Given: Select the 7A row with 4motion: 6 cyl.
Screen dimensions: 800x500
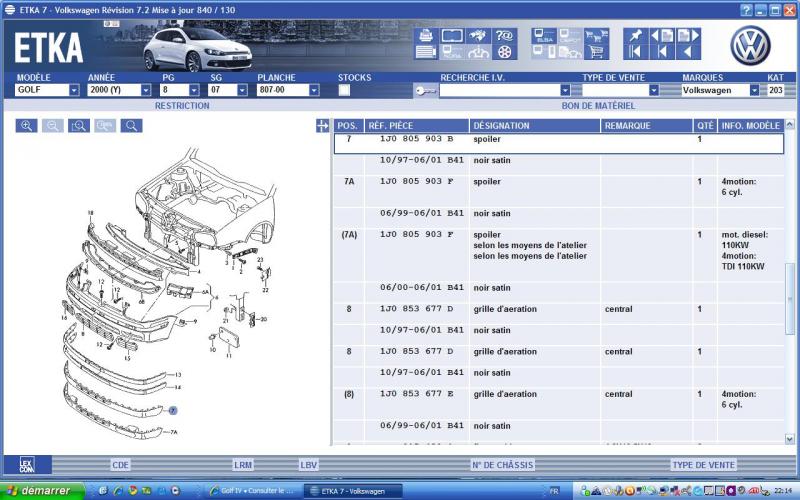Looking at the screenshot, I should coord(559,191).
